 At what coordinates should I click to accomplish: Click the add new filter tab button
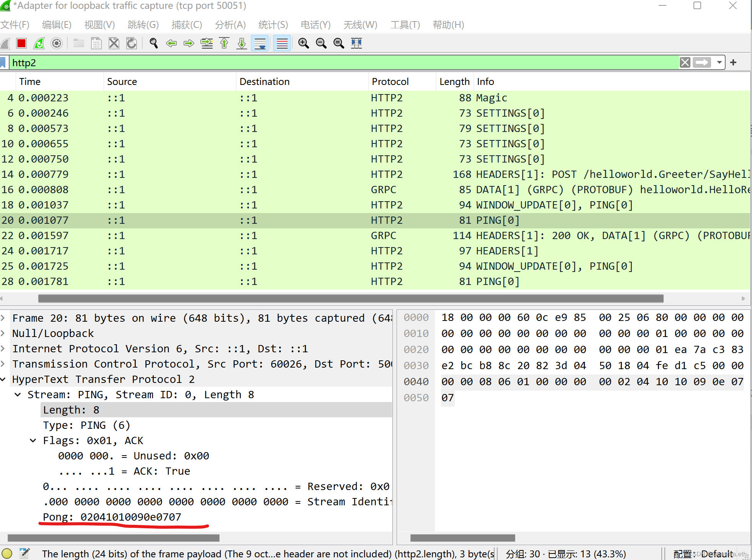pyautogui.click(x=735, y=62)
